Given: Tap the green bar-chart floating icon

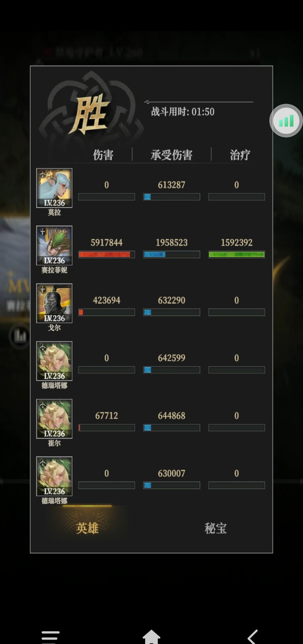Looking at the screenshot, I should point(286,121).
